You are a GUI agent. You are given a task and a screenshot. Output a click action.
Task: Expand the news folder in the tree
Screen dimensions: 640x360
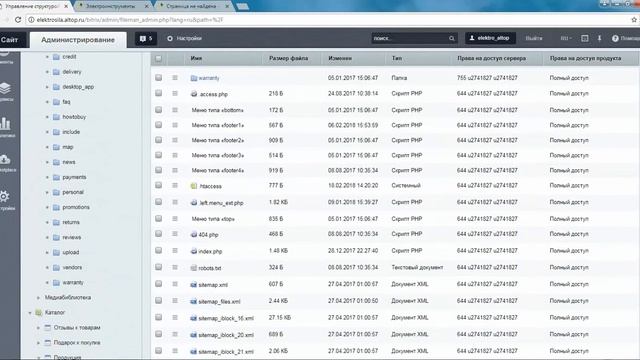pyautogui.click(x=47, y=162)
